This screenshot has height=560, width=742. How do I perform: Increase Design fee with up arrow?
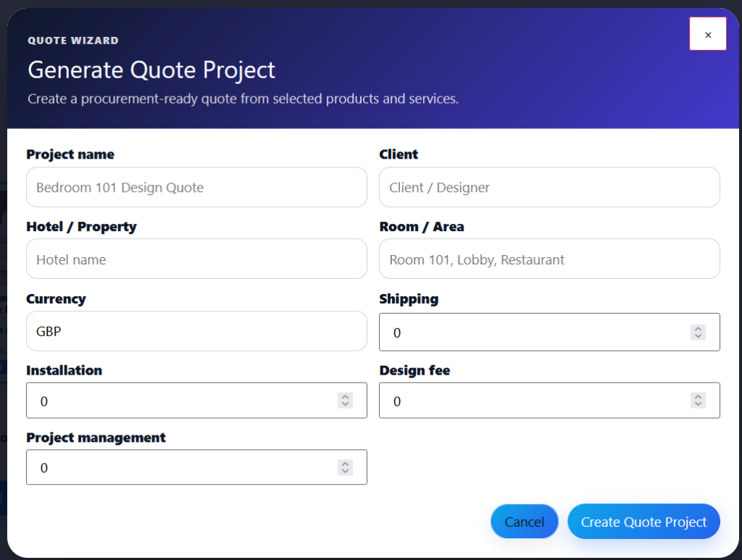698,396
